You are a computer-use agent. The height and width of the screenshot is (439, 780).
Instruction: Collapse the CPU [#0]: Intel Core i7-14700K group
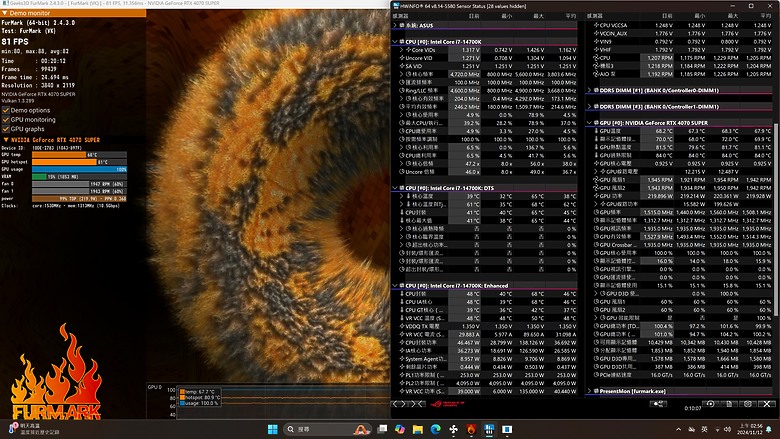pos(395,42)
